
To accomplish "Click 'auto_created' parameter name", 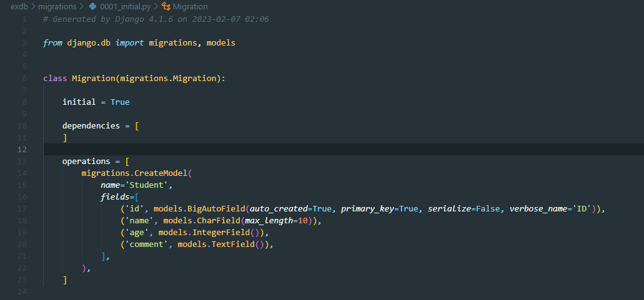I will 279,208.
